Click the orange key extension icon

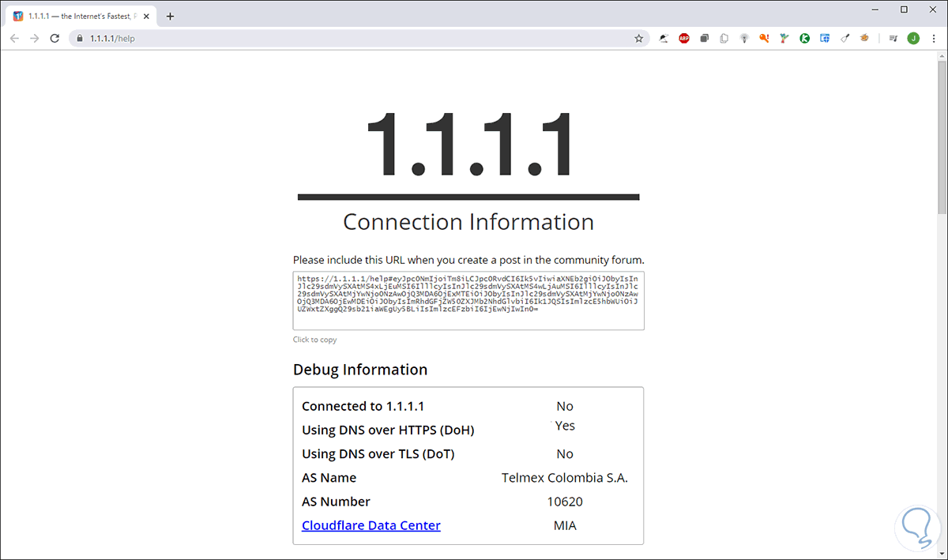[x=764, y=38]
